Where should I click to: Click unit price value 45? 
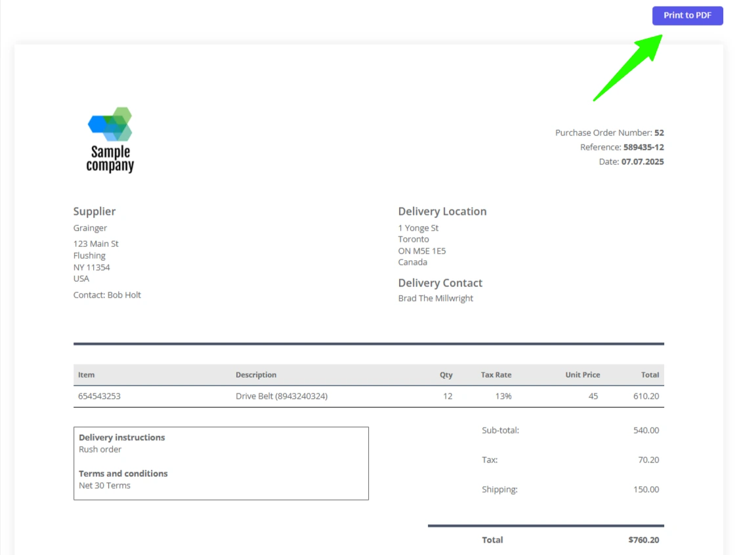(x=593, y=396)
